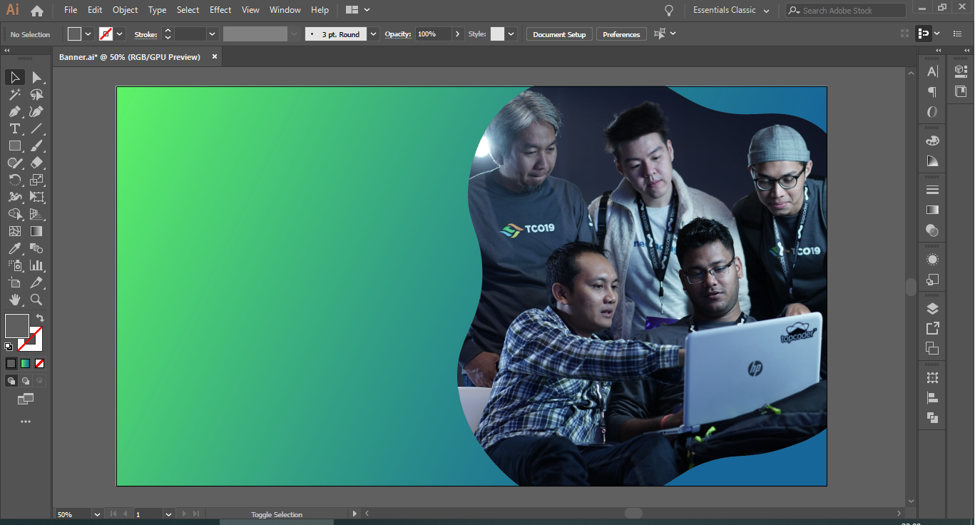Choose the Lasso tool
This screenshot has height=525, width=980.
click(x=37, y=94)
